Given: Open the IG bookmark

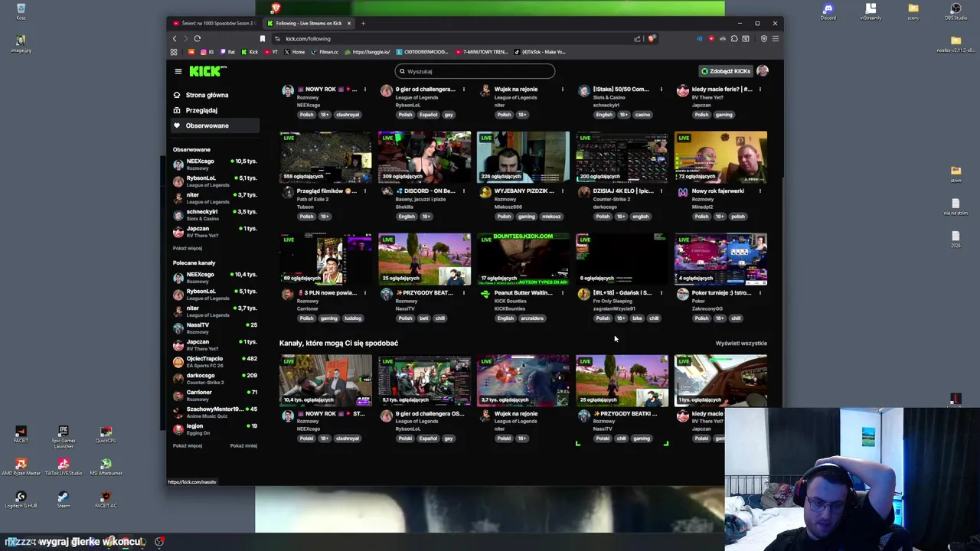Looking at the screenshot, I should click(x=207, y=52).
